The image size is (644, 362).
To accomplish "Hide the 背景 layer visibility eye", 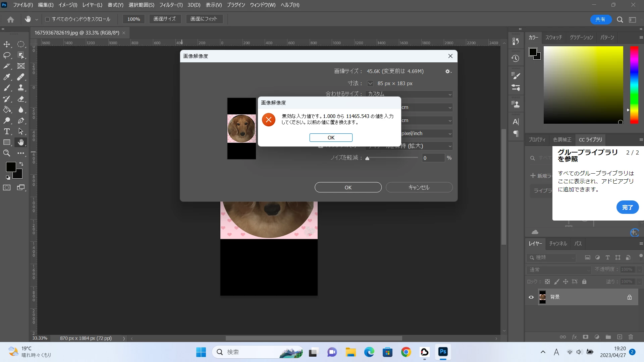I will point(531,297).
